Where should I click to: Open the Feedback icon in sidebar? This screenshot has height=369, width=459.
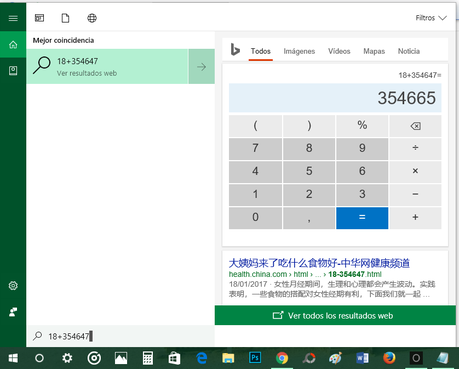(13, 312)
